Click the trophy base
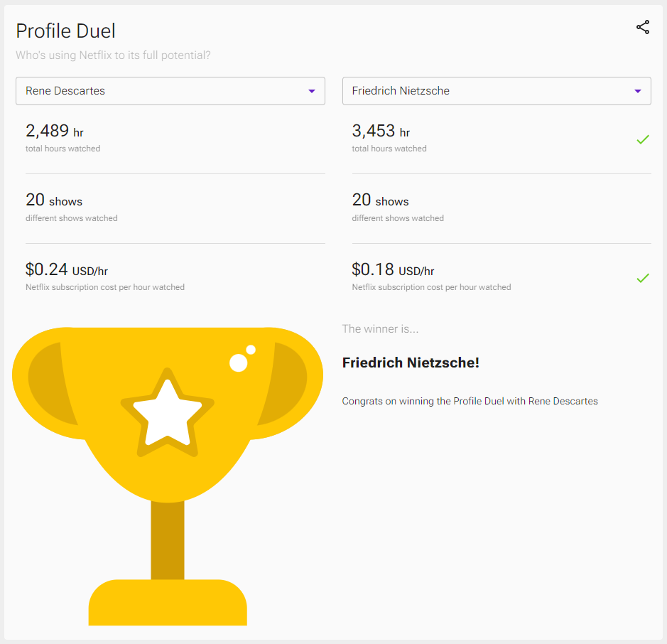 point(168,602)
